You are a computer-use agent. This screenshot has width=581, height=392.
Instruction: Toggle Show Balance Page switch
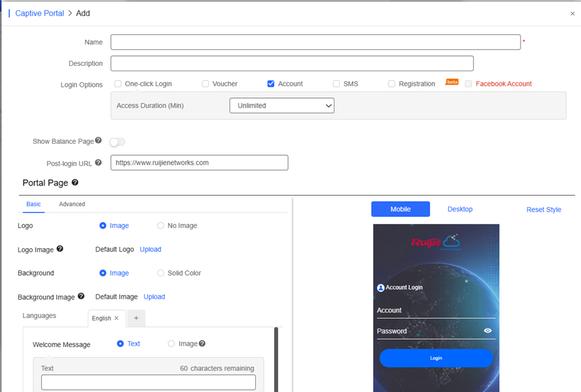117,142
